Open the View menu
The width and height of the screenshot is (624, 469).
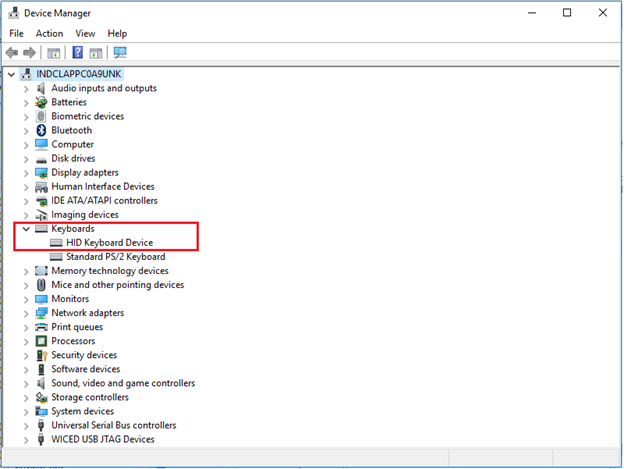[85, 33]
